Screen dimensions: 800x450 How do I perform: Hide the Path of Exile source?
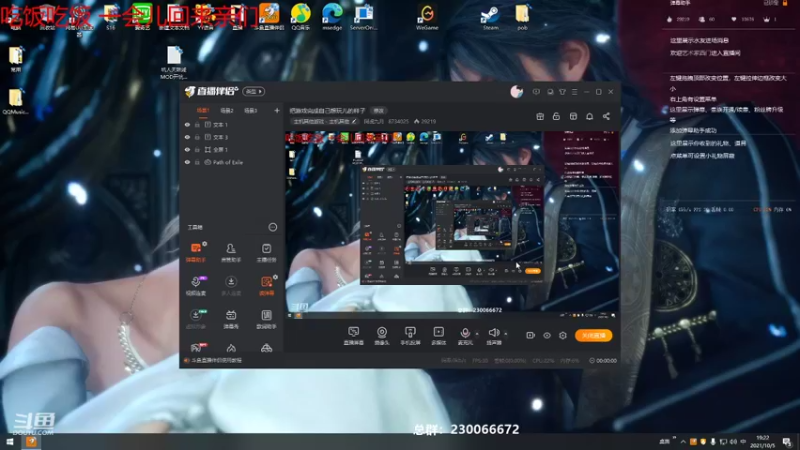click(187, 162)
